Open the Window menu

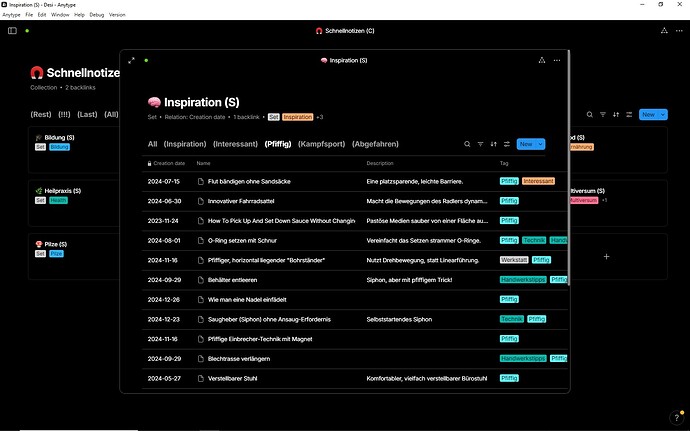click(60, 15)
